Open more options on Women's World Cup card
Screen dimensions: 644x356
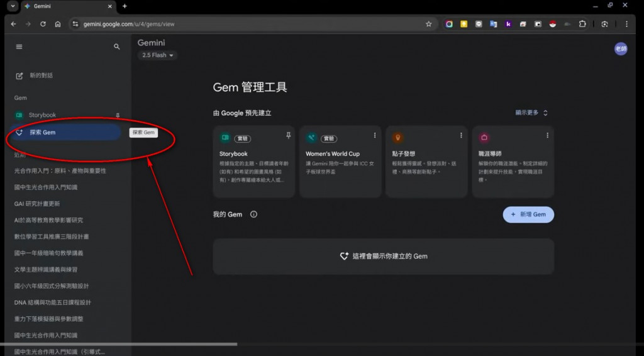(375, 135)
